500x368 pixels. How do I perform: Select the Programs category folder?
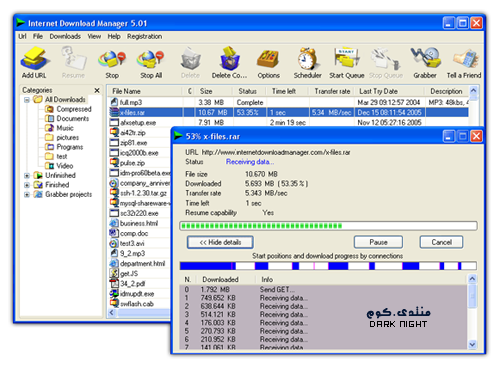click(64, 147)
